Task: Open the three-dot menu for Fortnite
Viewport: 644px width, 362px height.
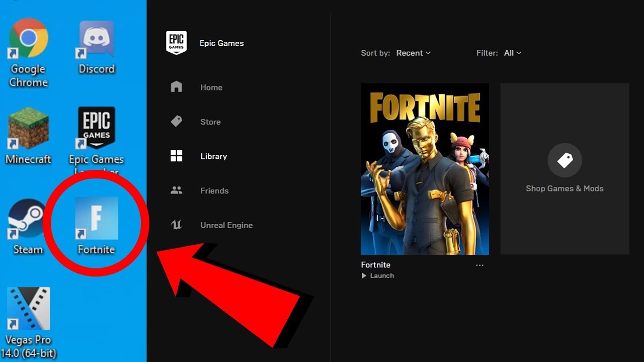Action: [x=479, y=265]
